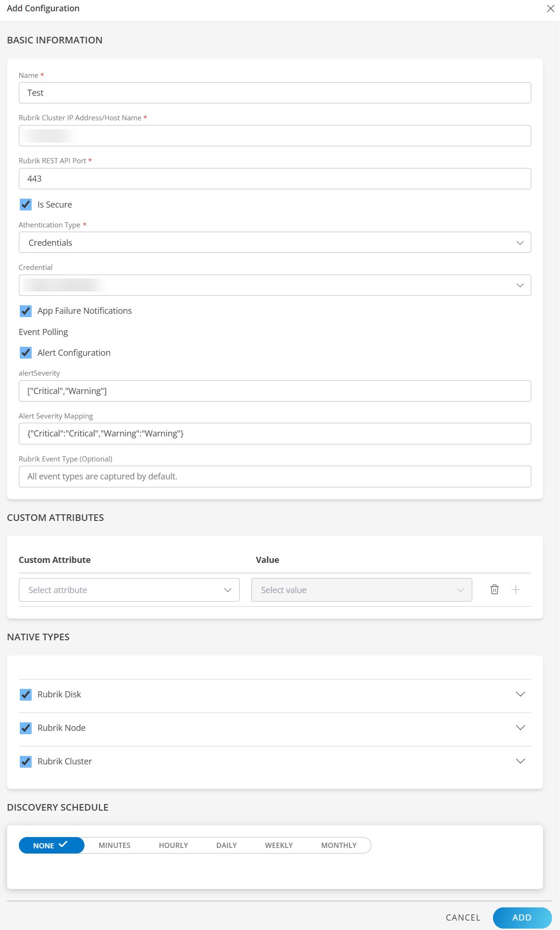Close the Add Configuration dialog

point(551,8)
